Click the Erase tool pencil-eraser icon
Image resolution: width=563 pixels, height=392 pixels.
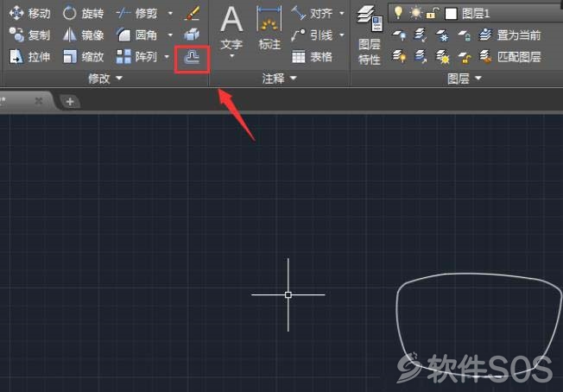pyautogui.click(x=192, y=14)
